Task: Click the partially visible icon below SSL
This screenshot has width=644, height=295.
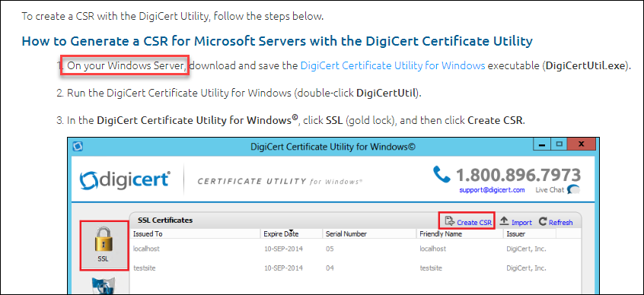Action: pyautogui.click(x=103, y=285)
